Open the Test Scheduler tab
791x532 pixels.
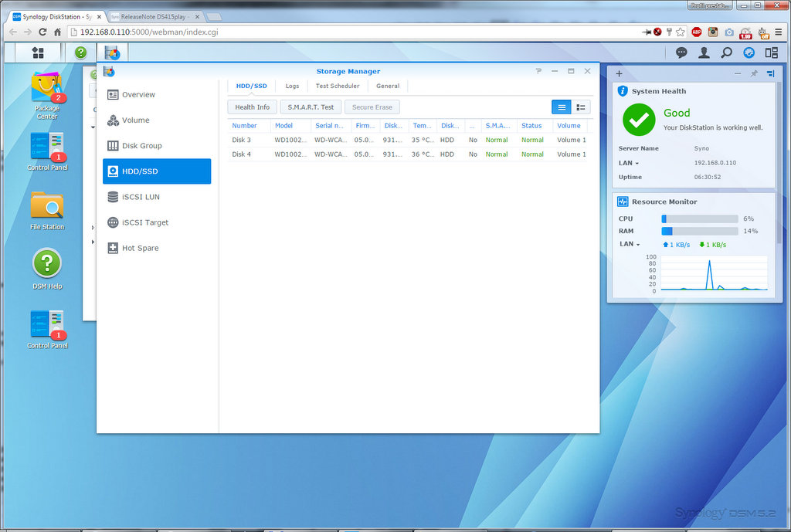coord(338,86)
